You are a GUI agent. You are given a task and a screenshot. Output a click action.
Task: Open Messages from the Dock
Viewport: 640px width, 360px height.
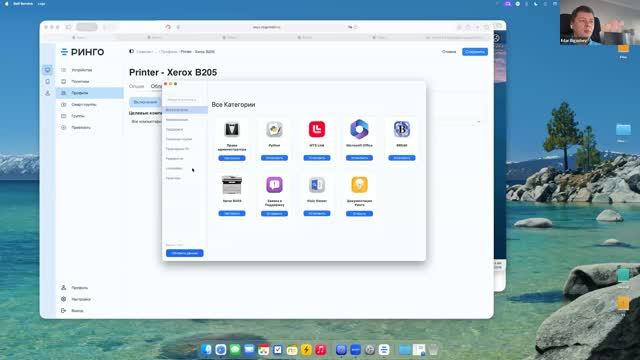click(x=235, y=349)
